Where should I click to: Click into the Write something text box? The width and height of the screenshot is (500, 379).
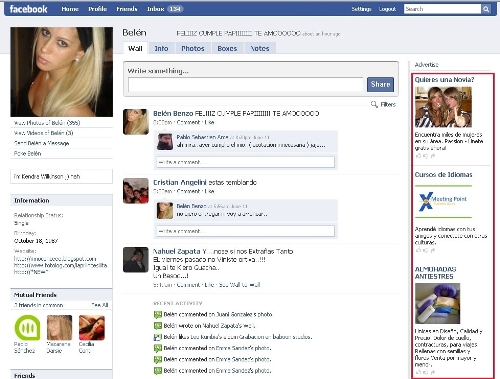[246, 85]
